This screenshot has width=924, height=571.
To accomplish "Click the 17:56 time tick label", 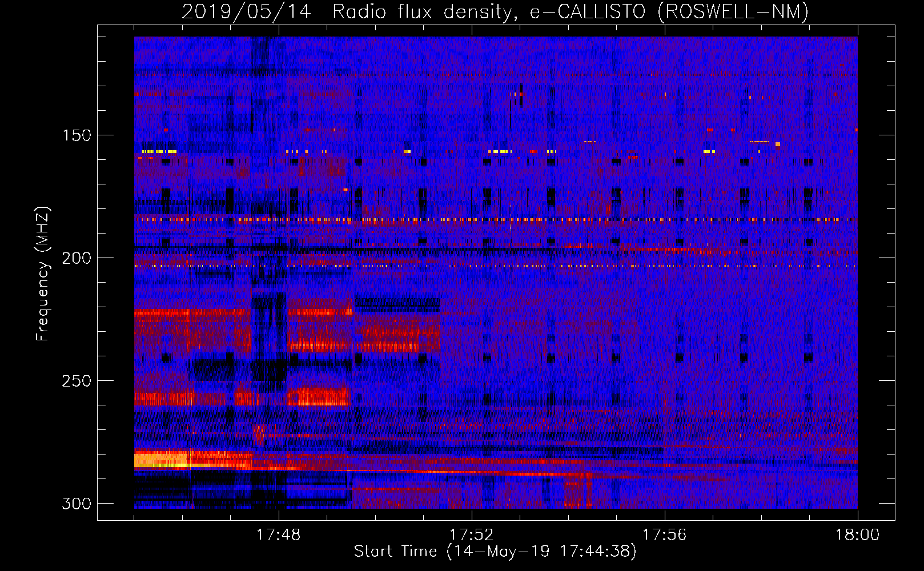I will pyautogui.click(x=664, y=535).
